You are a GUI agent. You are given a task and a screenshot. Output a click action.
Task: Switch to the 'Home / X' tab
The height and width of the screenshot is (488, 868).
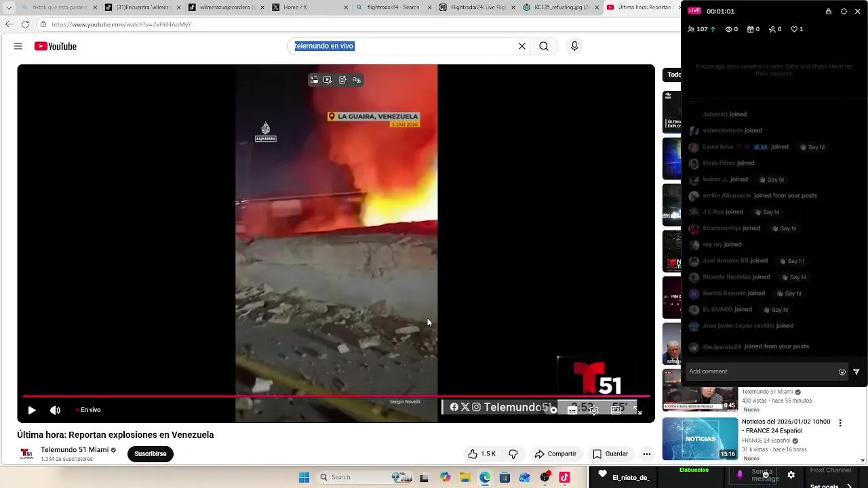[x=309, y=7]
